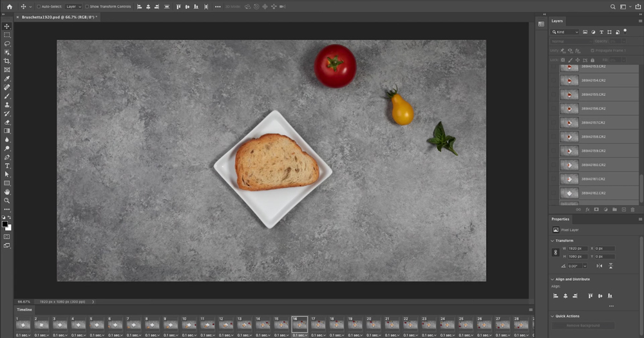This screenshot has height=338, width=644.
Task: Toggle visibility of layer 389A0158.CR2
Action: click(x=554, y=136)
